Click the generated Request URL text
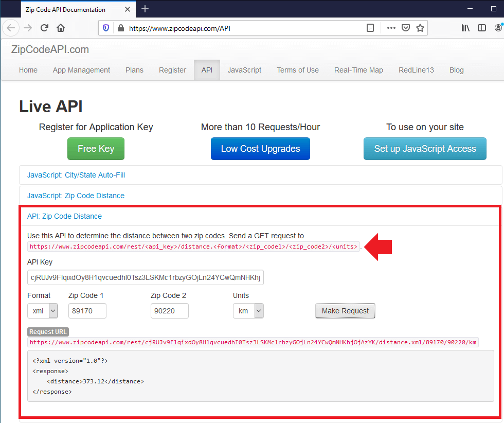Screen dimensions: 504x423 pyautogui.click(x=253, y=342)
